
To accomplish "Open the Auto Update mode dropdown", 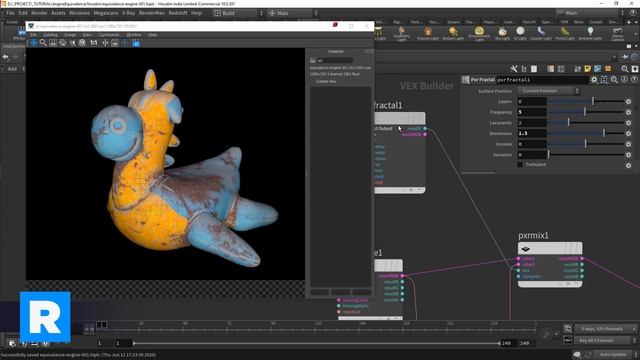I will click(616, 354).
